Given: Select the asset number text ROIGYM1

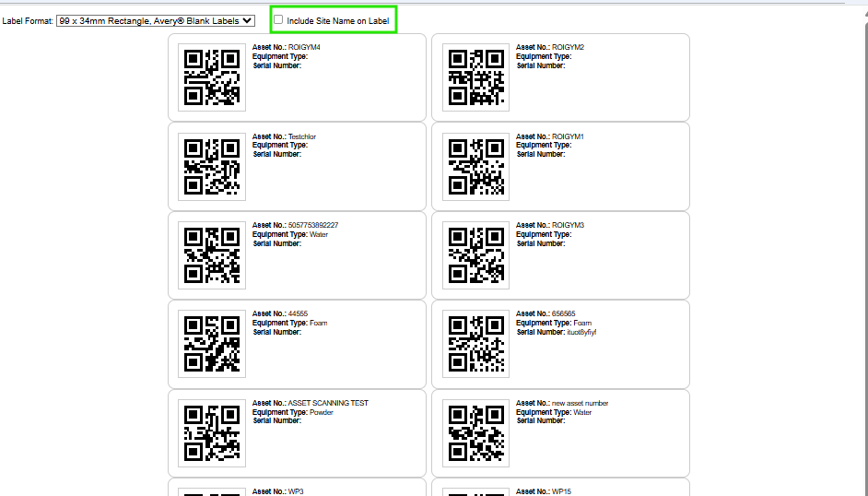Looking at the screenshot, I should [x=568, y=136].
